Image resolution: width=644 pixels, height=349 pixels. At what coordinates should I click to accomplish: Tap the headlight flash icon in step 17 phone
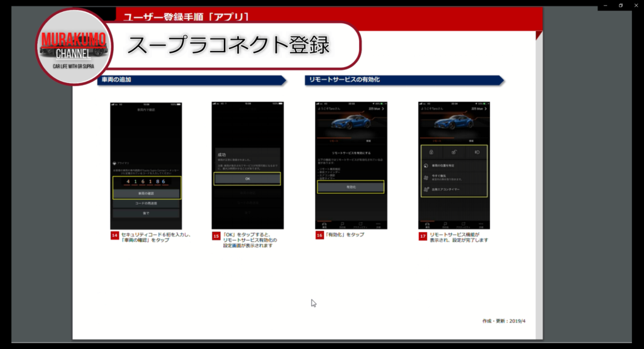click(477, 152)
